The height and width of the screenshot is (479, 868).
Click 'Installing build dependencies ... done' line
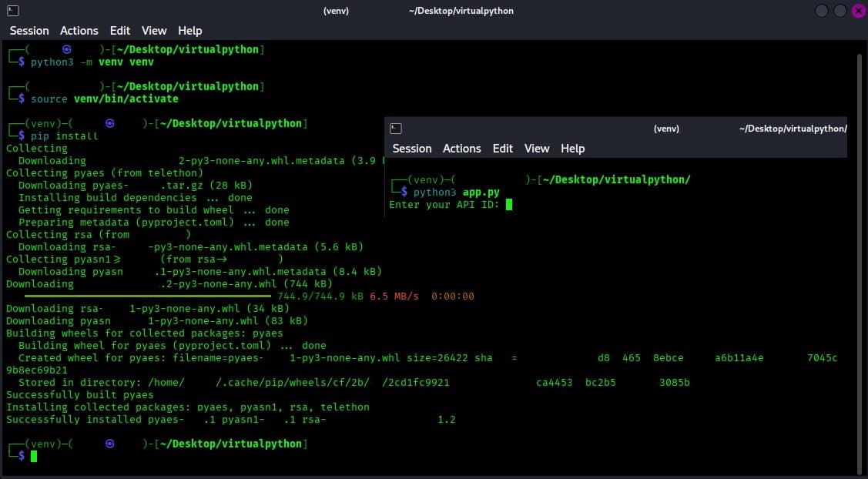tap(135, 198)
